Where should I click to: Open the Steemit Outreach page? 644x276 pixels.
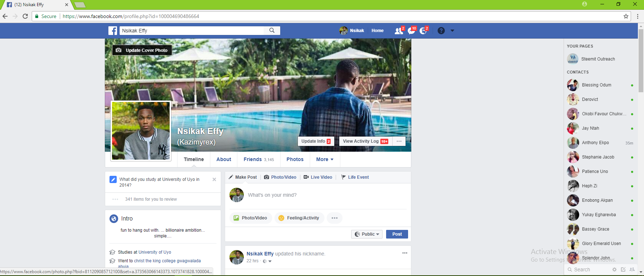point(598,59)
